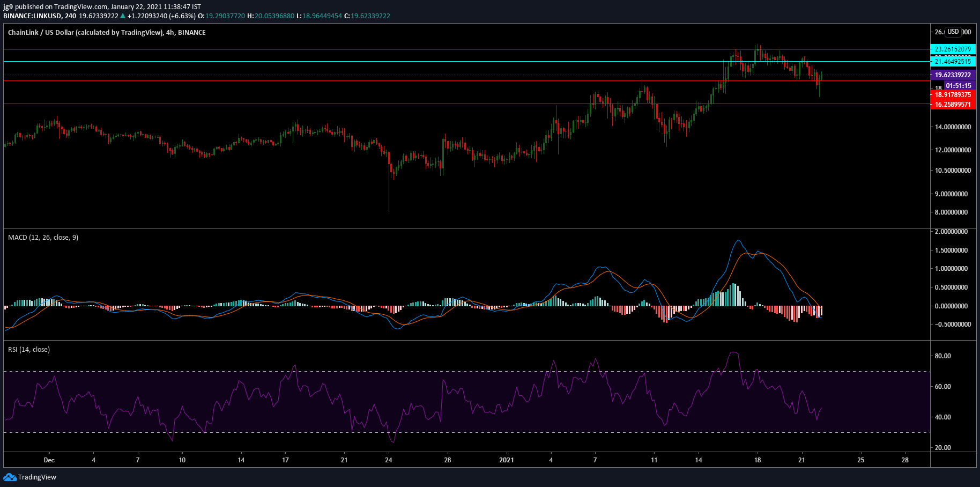Click the 10.50000000 price axis value
The width and height of the screenshot is (980, 487).
[x=953, y=171]
